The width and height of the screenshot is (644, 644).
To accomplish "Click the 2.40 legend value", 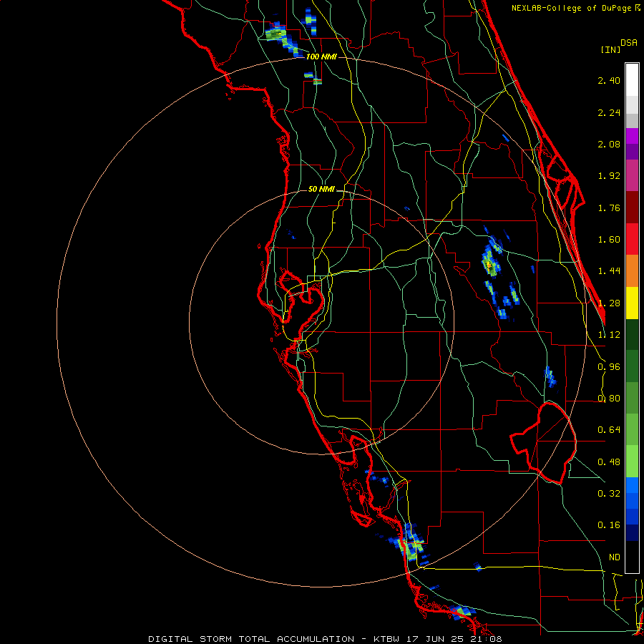I will [609, 80].
